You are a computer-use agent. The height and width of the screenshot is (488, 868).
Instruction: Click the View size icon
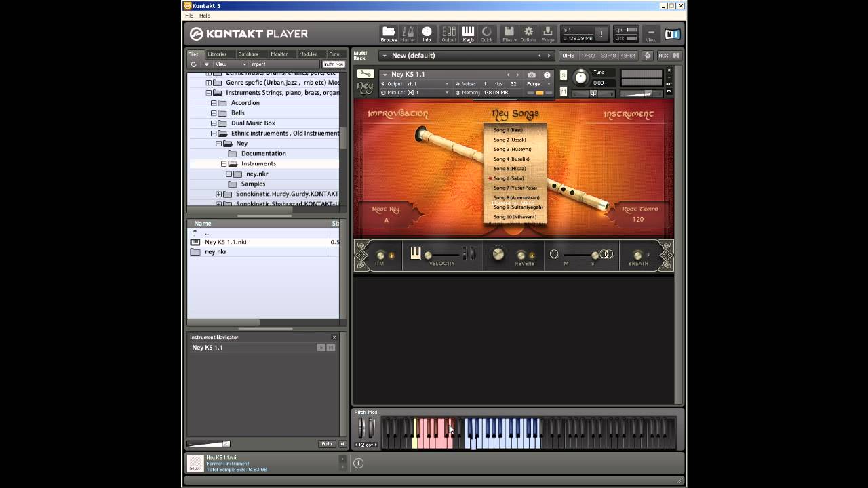coord(650,34)
